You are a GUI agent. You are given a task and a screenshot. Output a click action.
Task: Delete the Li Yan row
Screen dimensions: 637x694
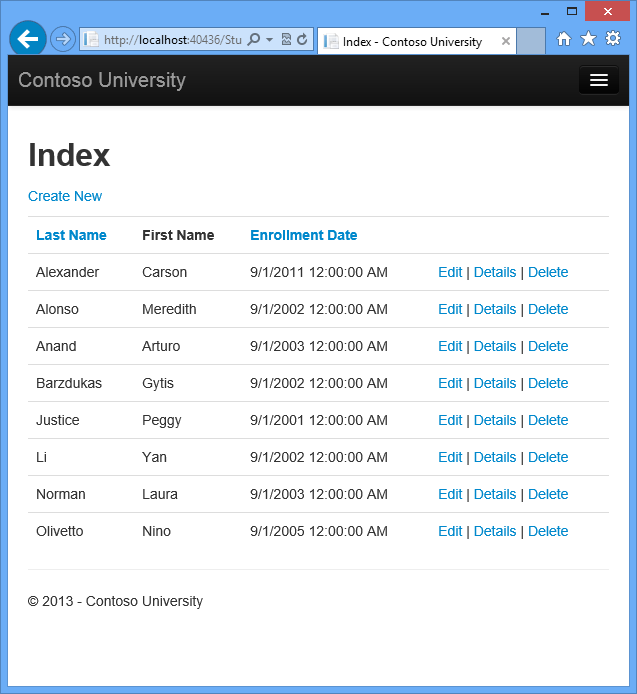coord(548,457)
